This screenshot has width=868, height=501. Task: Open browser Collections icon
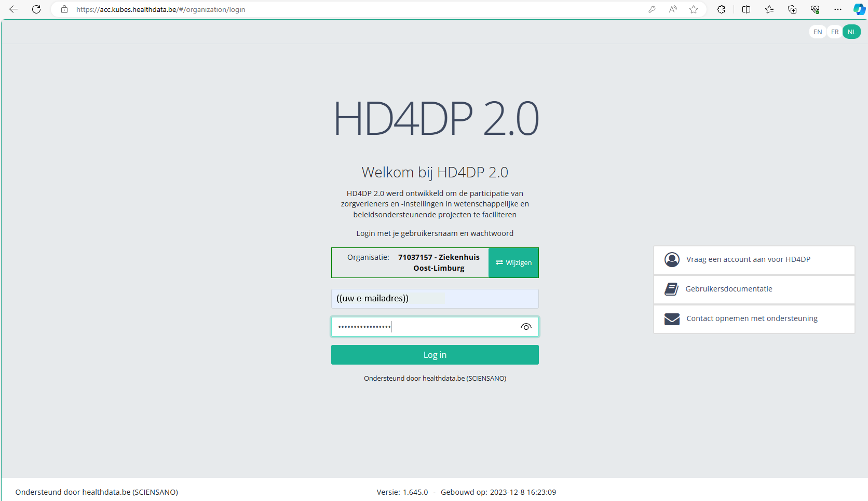tap(792, 9)
